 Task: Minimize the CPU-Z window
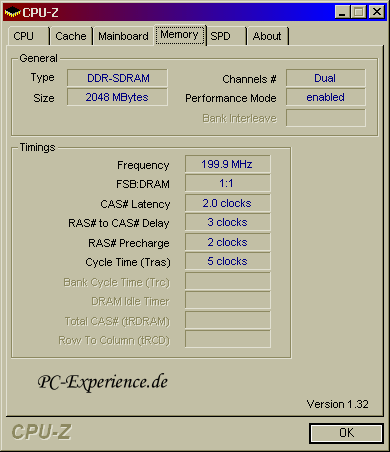(342, 12)
